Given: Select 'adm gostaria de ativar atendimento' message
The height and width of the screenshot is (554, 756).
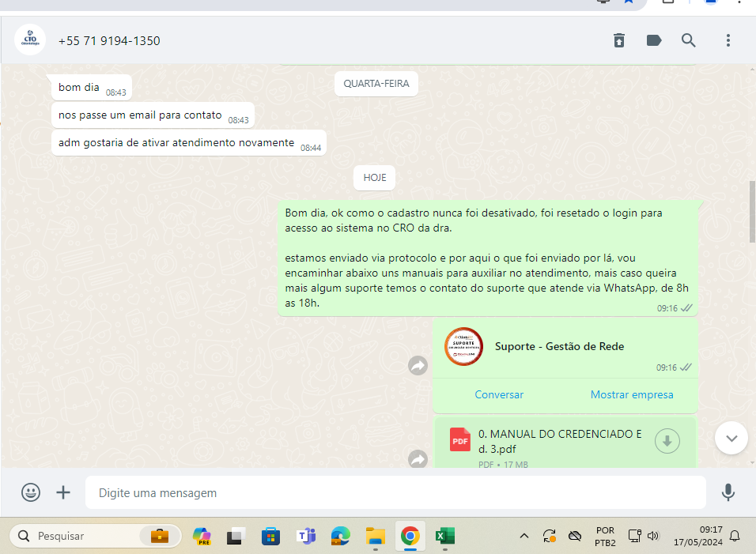Looking at the screenshot, I should point(189,142).
